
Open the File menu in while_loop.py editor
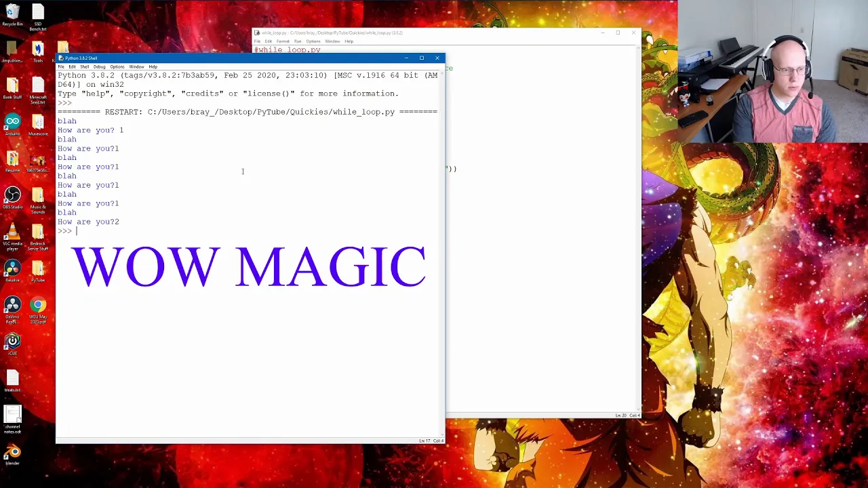[257, 41]
